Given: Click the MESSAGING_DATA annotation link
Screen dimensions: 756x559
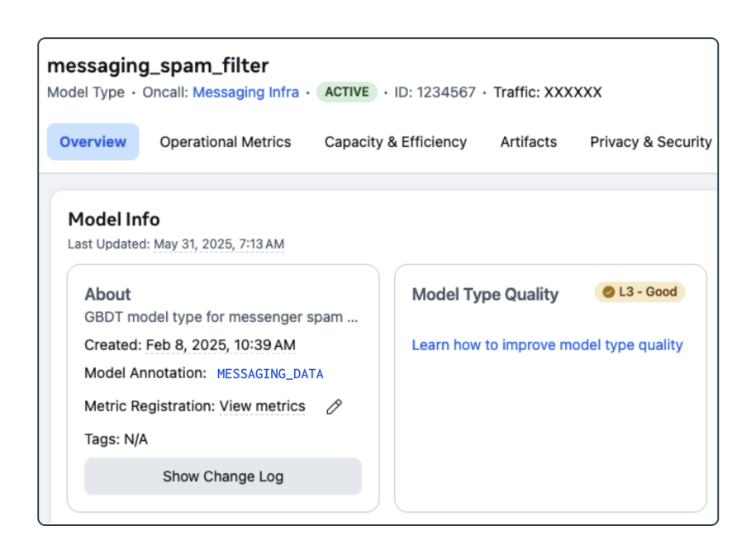Looking at the screenshot, I should (270, 374).
